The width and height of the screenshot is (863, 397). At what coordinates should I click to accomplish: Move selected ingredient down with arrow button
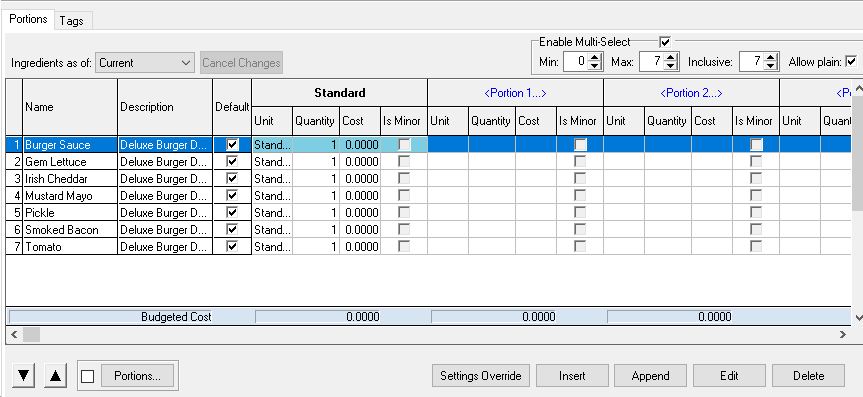pyautogui.click(x=23, y=376)
